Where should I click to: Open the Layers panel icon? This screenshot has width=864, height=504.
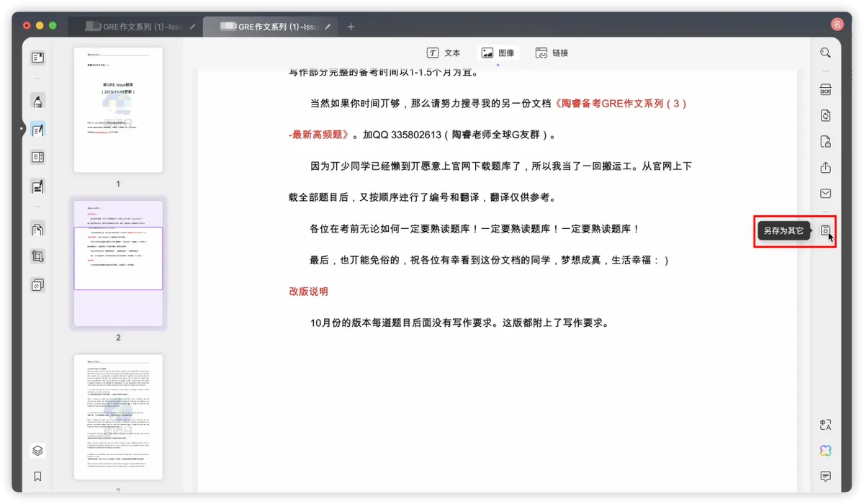tap(37, 451)
